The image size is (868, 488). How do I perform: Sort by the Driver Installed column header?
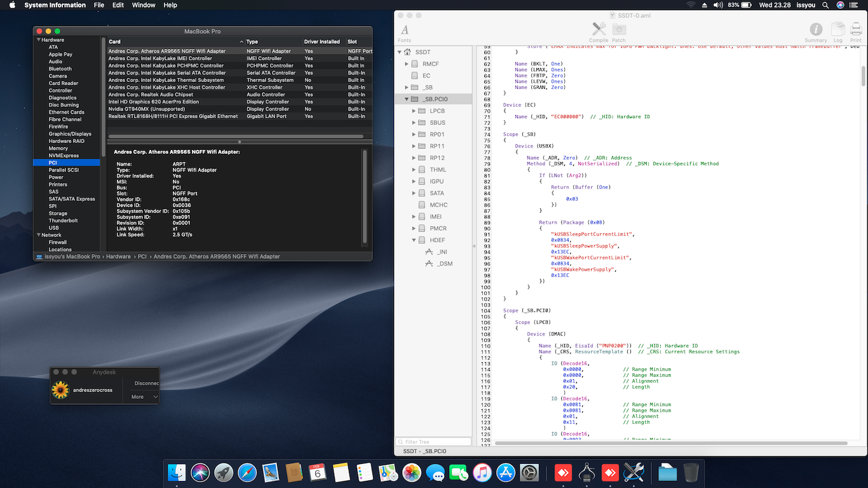(324, 41)
